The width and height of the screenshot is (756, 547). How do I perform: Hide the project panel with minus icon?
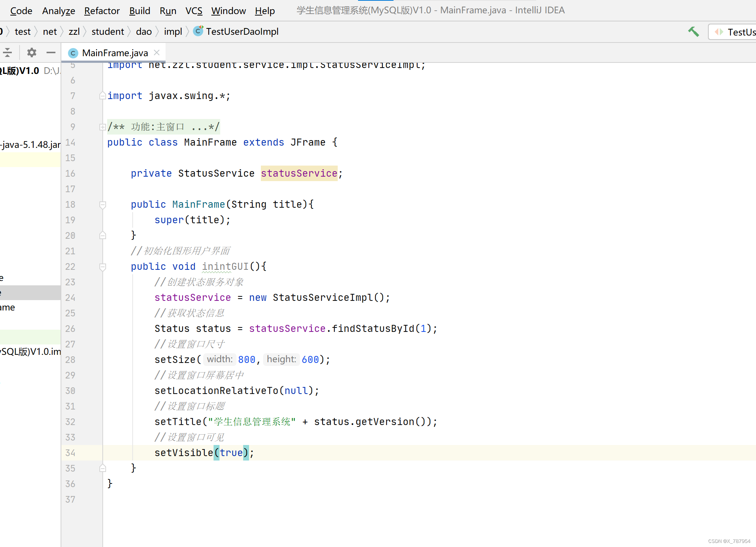(51, 52)
